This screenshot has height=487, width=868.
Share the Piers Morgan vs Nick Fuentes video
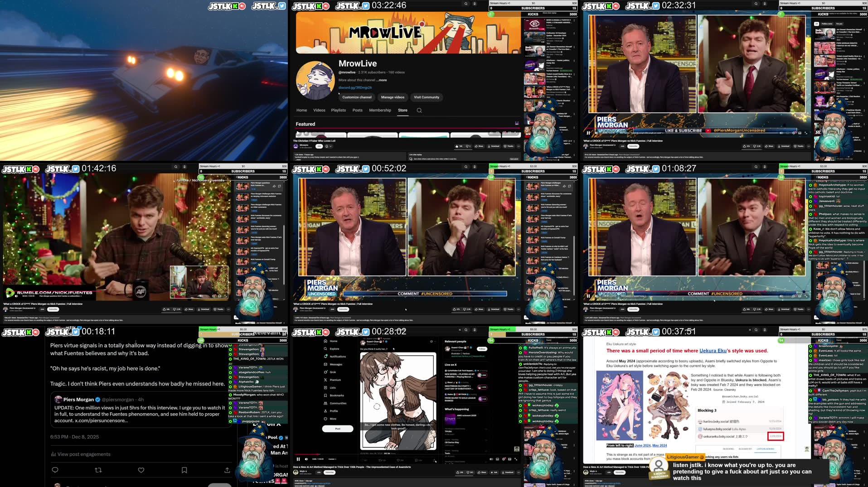[x=480, y=309]
